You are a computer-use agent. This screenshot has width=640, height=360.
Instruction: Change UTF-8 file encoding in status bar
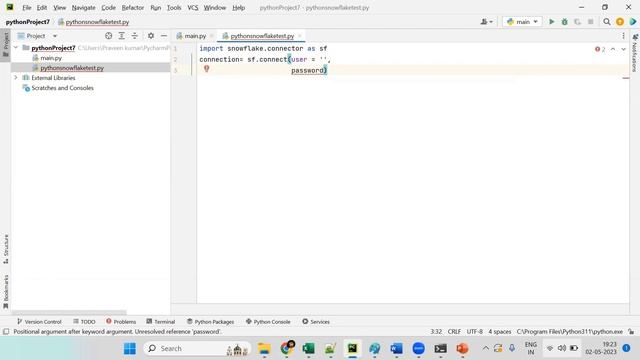click(475, 332)
